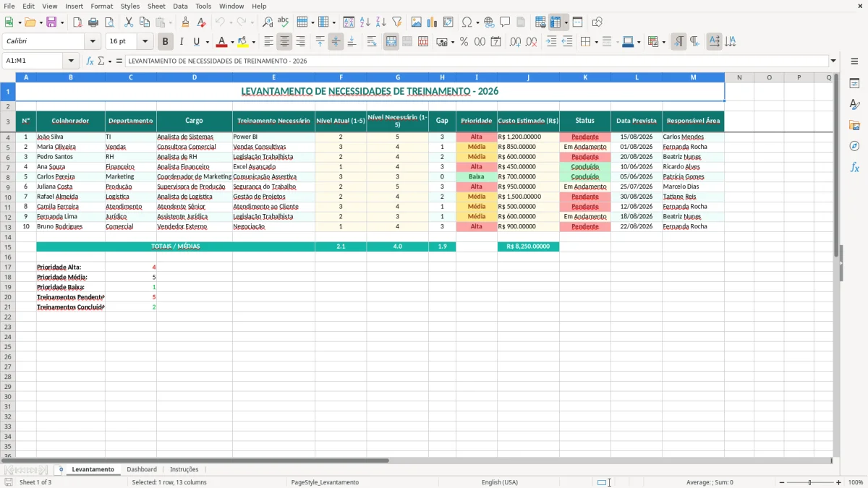This screenshot has height=488, width=868.
Task: Toggle Align Left
Action: click(269, 42)
